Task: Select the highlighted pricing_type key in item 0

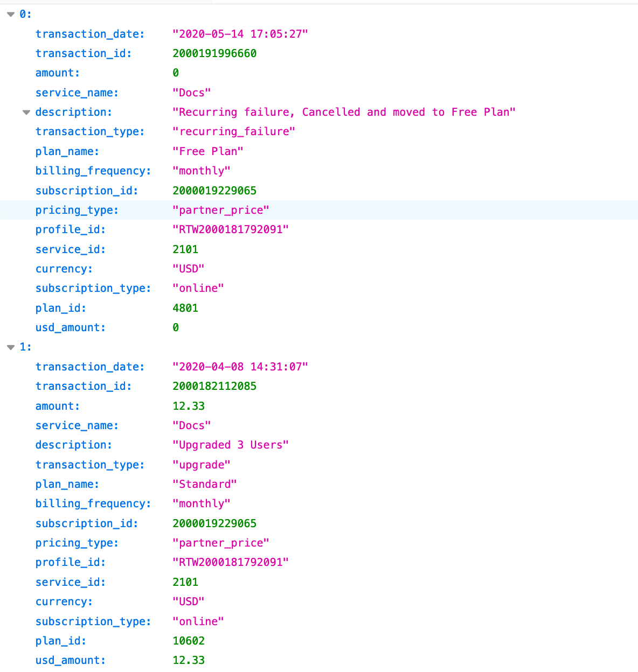Action: pos(77,210)
